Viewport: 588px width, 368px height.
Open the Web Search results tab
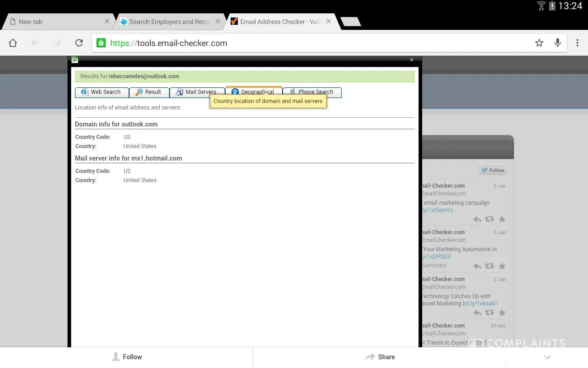point(102,92)
